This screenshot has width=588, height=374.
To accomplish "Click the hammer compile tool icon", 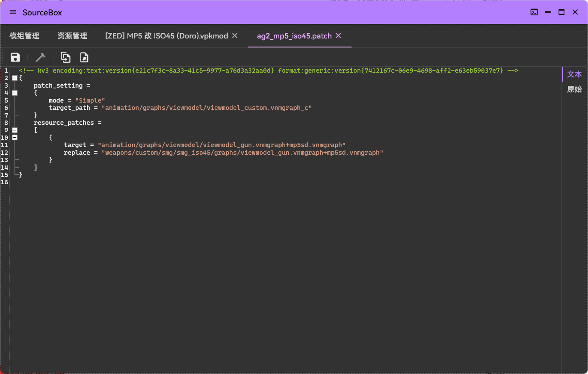I will [41, 57].
